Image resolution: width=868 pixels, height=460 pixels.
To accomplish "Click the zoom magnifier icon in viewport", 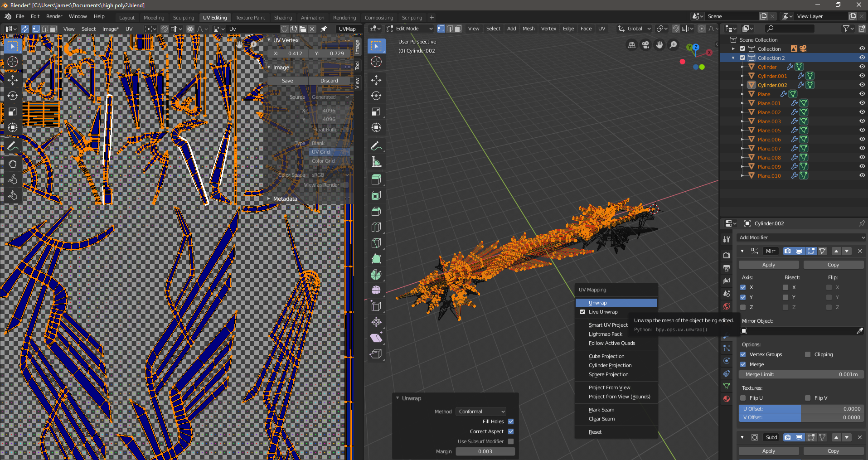I will [x=673, y=45].
